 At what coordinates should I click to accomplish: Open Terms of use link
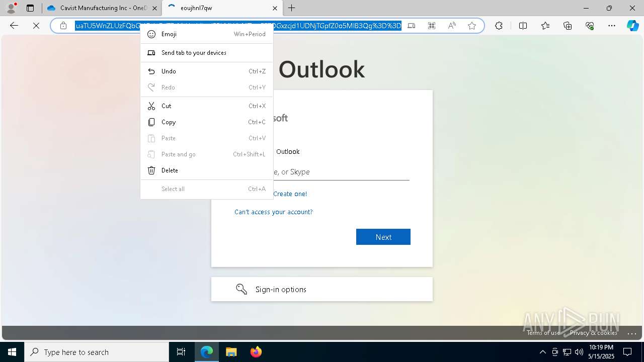coord(543,333)
